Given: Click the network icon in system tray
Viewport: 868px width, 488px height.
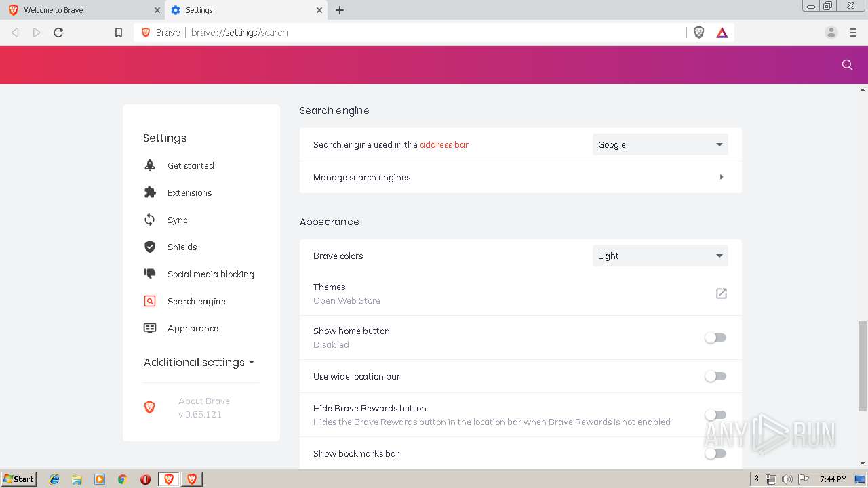Looking at the screenshot, I should coord(771,479).
